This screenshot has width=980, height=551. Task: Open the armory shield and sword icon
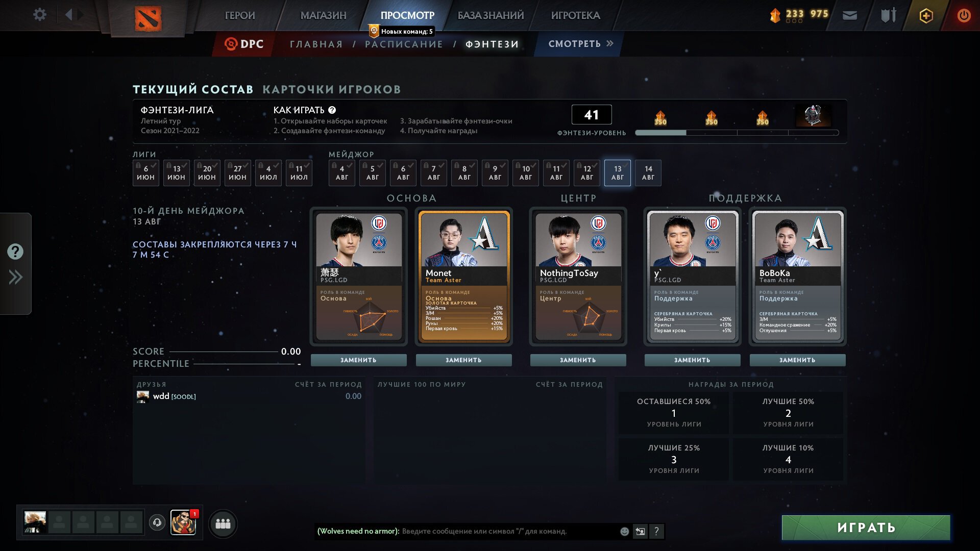coord(889,15)
